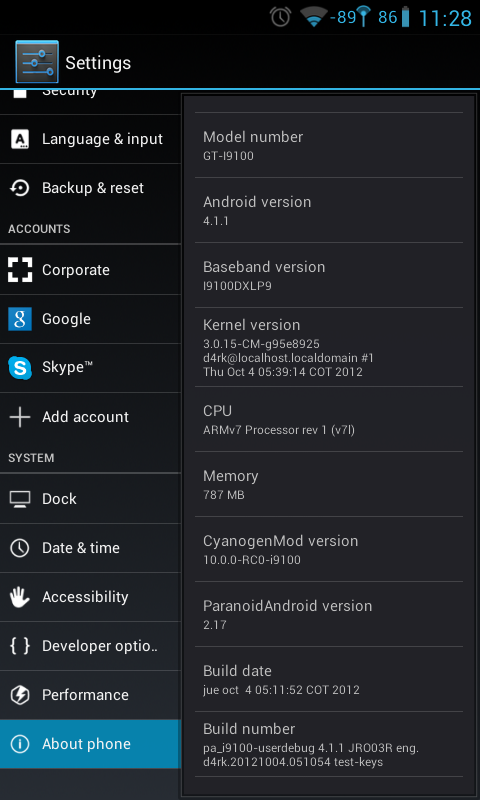Tap the Performance lightning icon
The width and height of the screenshot is (480, 800).
[x=20, y=695]
